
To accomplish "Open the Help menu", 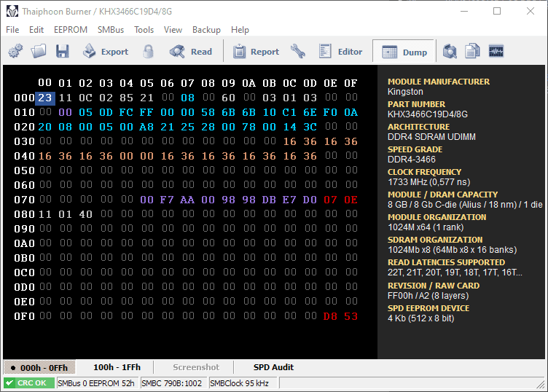I will pos(240,30).
